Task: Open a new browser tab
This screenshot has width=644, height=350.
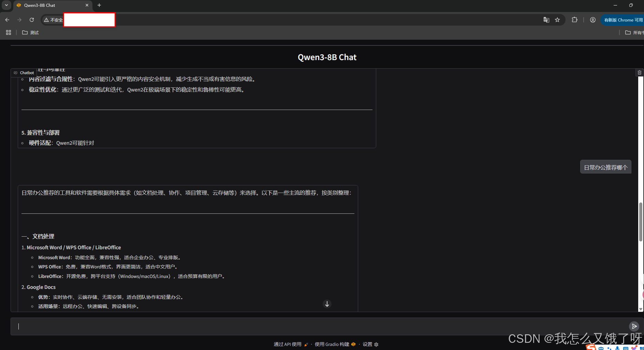Action: point(99,5)
